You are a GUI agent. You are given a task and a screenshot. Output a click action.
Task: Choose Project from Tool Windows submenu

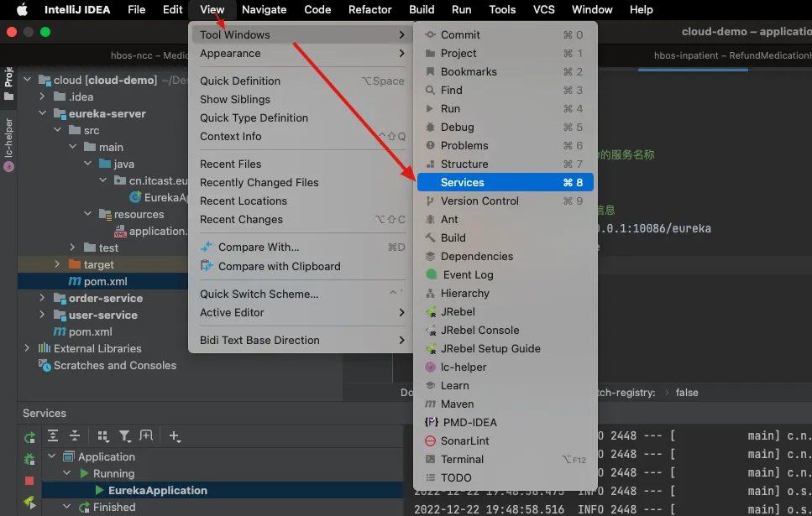pos(505,54)
